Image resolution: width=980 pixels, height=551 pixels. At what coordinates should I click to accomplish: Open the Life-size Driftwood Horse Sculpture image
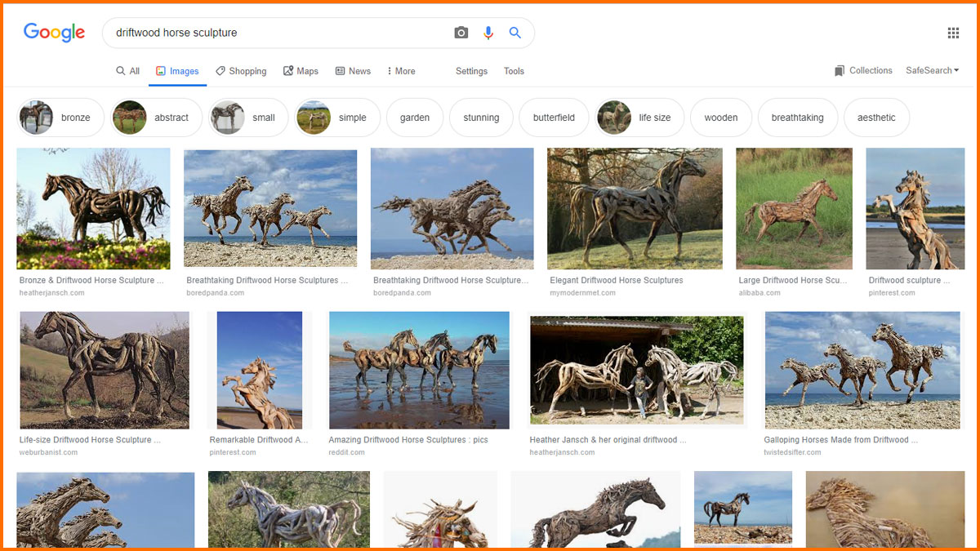tap(105, 370)
